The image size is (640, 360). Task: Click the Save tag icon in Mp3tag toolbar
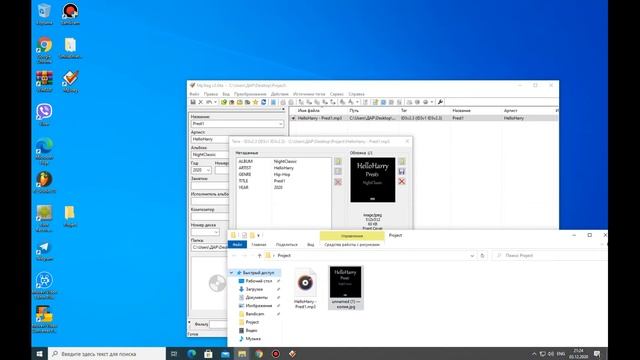coord(193,102)
